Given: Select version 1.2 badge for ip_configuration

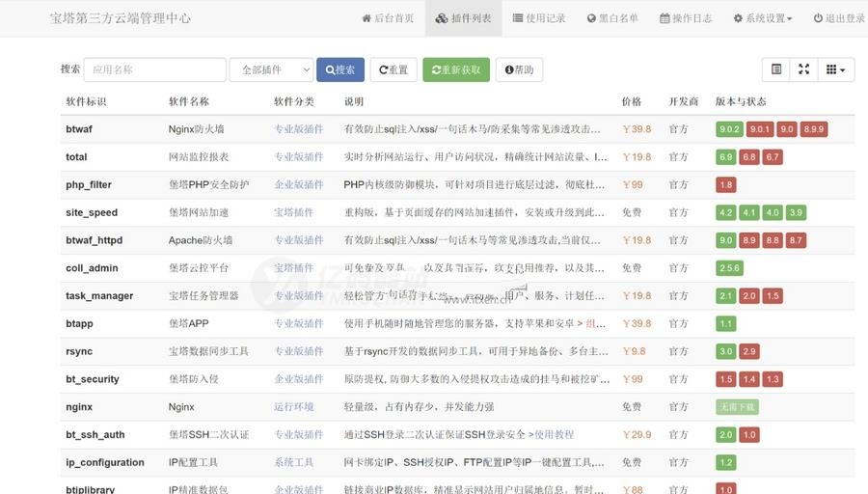Looking at the screenshot, I should tap(725, 462).
